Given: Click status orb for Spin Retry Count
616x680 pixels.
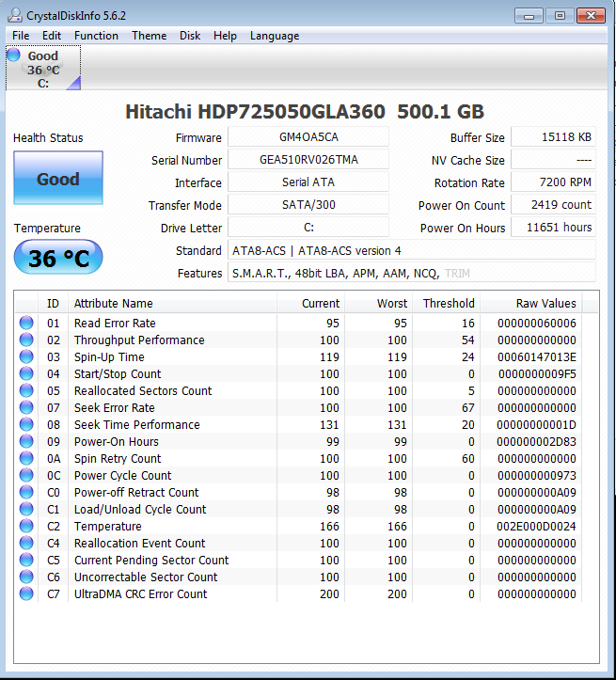Looking at the screenshot, I should coord(26,458).
